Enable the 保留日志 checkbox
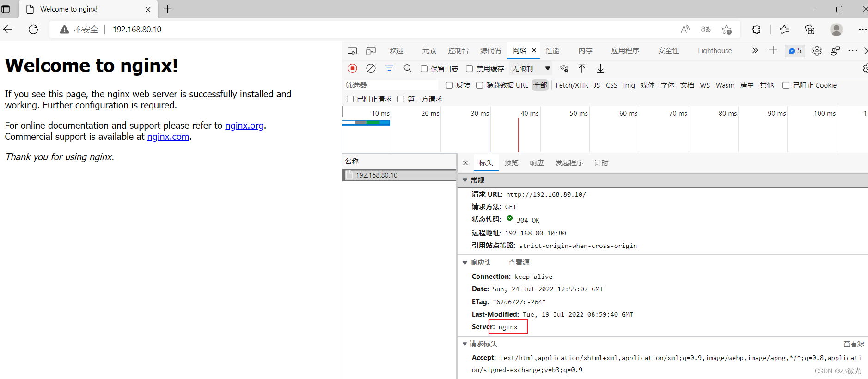868x379 pixels. tap(424, 69)
